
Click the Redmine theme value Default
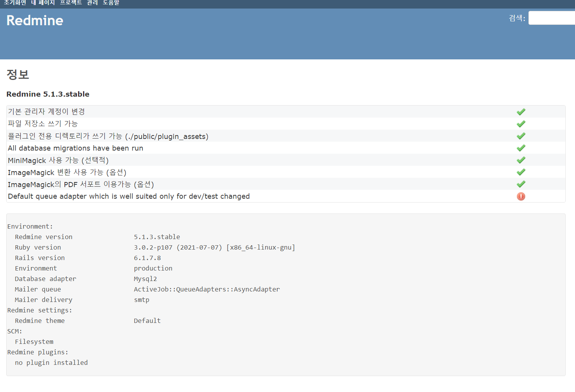click(x=147, y=321)
